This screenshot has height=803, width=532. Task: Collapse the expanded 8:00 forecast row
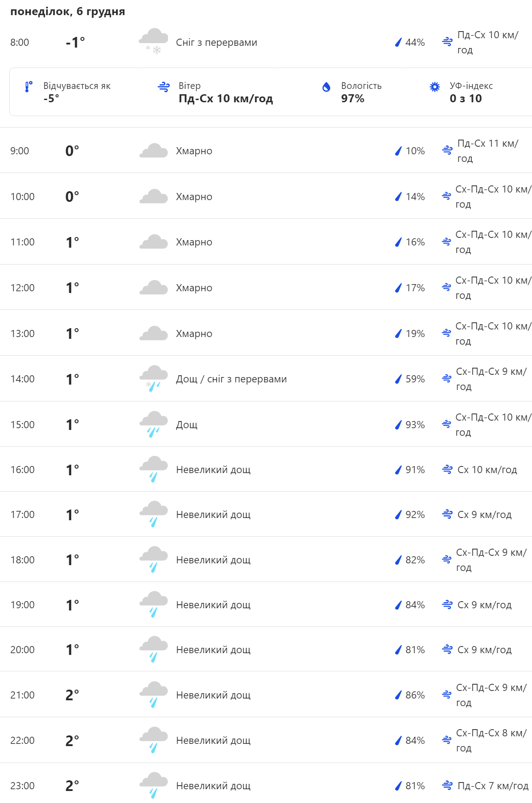[x=266, y=43]
